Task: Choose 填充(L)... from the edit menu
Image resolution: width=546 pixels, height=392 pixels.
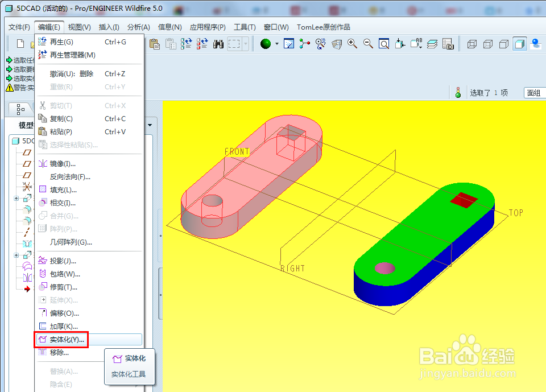Action: point(90,190)
